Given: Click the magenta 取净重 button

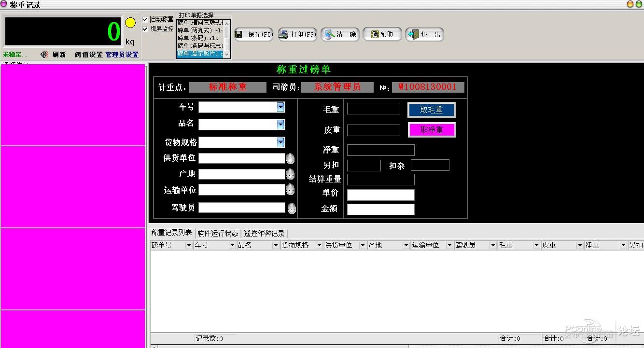Looking at the screenshot, I should pos(432,130).
